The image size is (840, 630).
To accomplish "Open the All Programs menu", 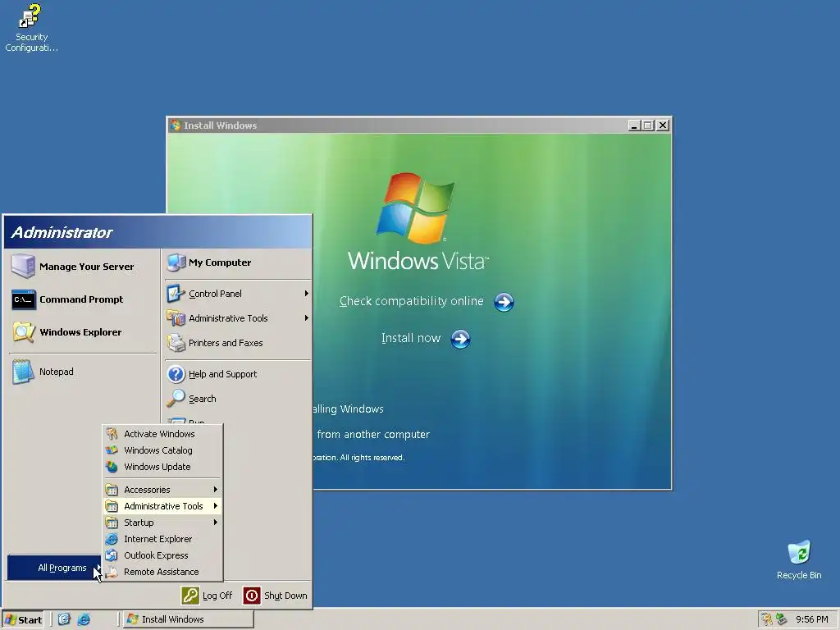I will [x=55, y=568].
